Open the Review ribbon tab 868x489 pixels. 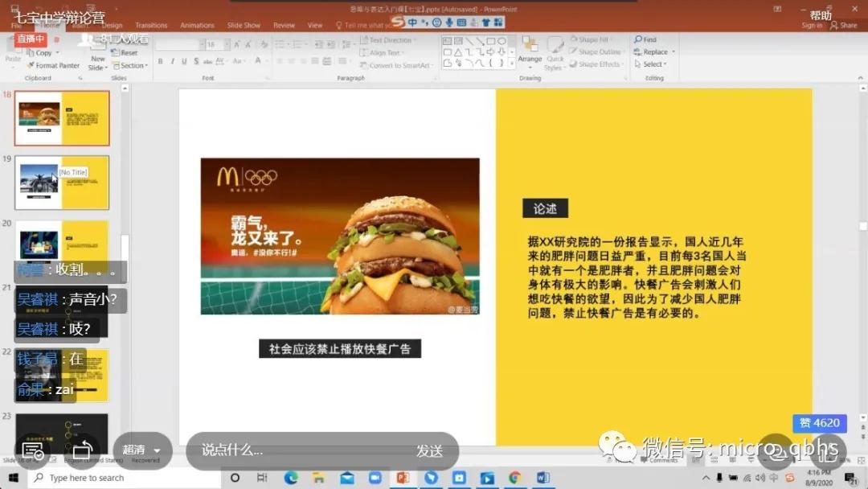284,26
